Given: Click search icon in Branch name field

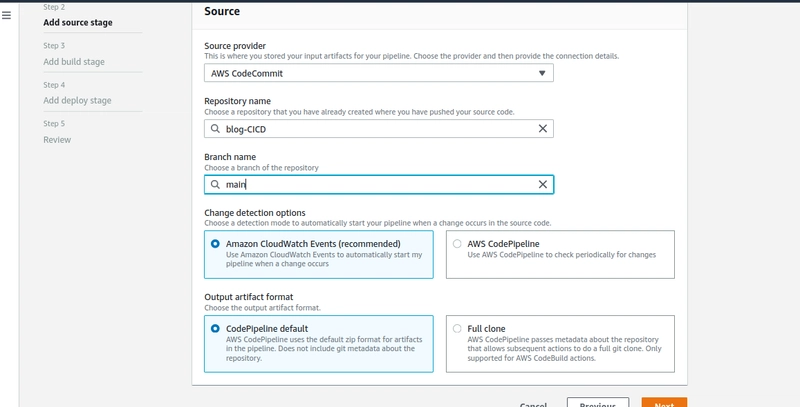Looking at the screenshot, I should pyautogui.click(x=215, y=185).
